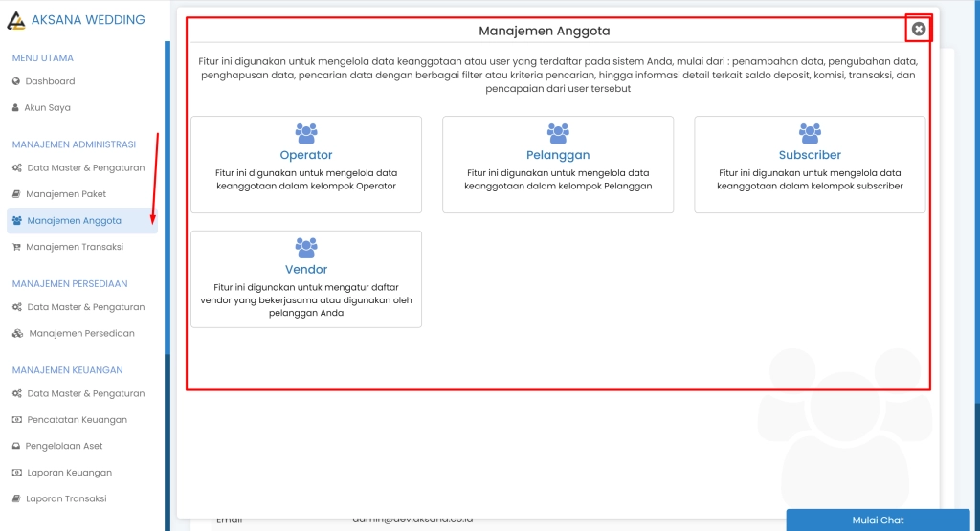Open Laporan Transaksi in sidebar
Screen dimensions: 980x531
66,498
